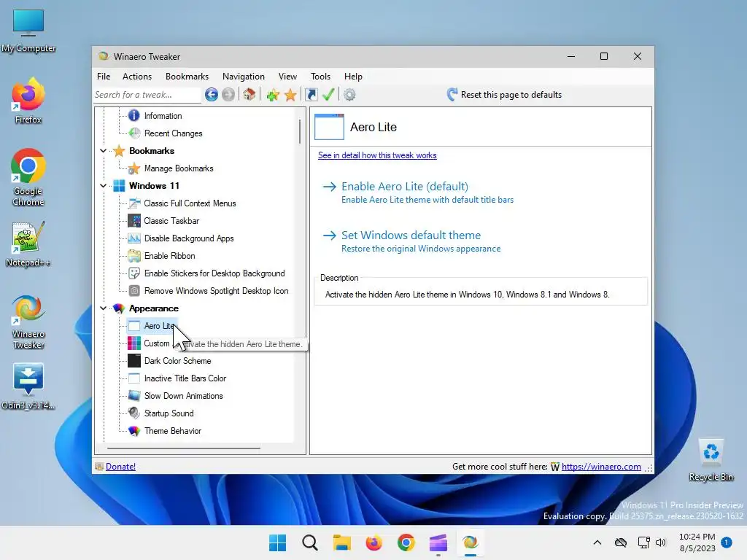This screenshot has height=560, width=747.
Task: Click the create shortcut toolbar icon
Action: click(311, 95)
